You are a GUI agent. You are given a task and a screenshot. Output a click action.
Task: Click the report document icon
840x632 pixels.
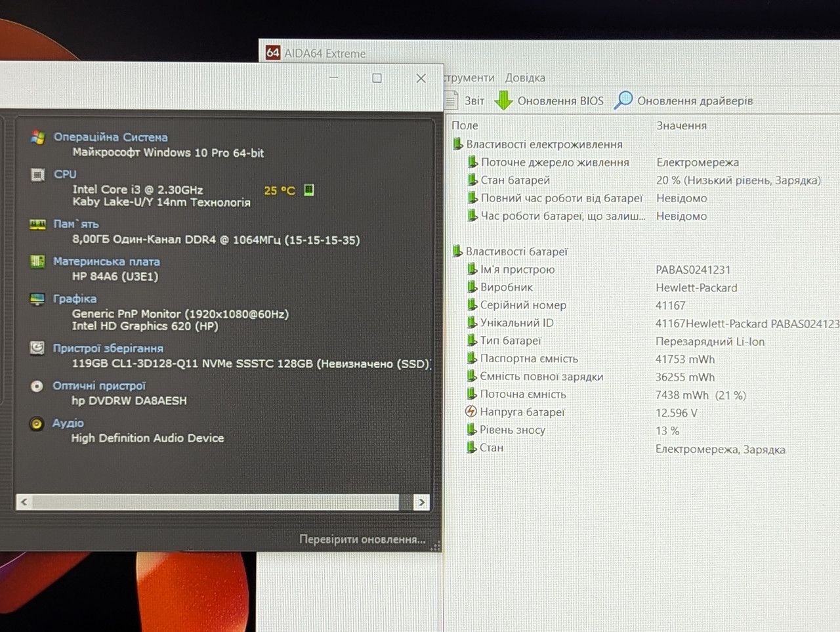coord(451,100)
